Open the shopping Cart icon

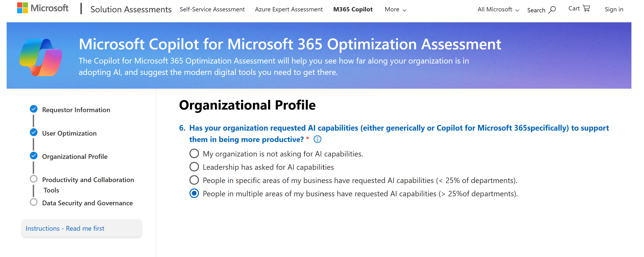point(587,8)
